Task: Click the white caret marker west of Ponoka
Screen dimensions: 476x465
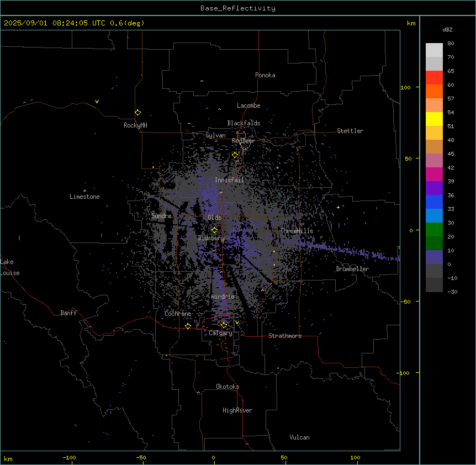Action: tap(202, 81)
